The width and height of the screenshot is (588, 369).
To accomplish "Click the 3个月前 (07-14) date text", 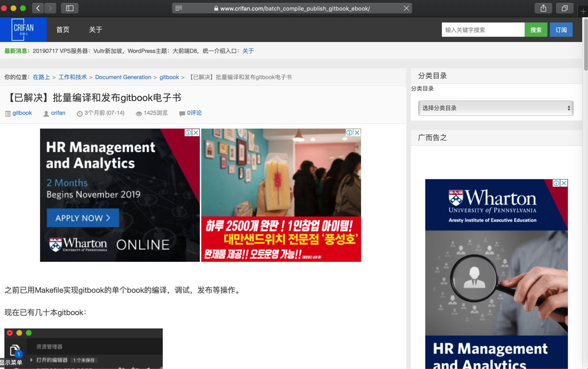I will pos(104,113).
